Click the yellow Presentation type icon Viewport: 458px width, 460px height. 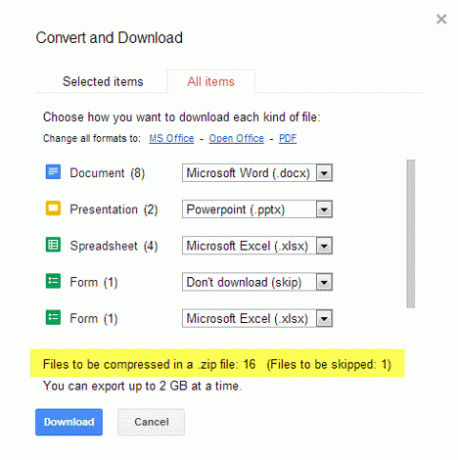click(x=53, y=209)
